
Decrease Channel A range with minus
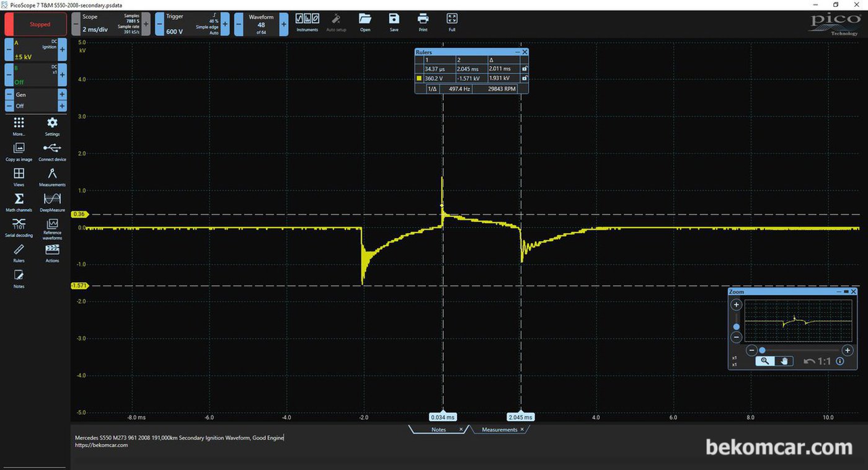[9, 48]
